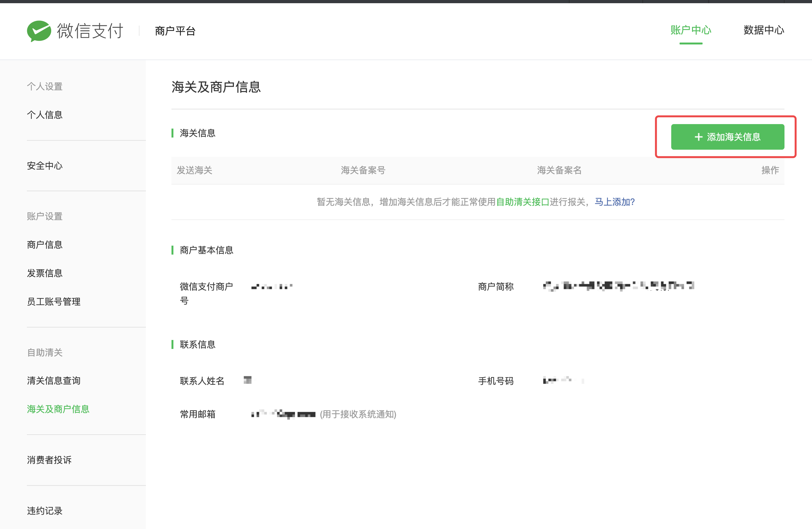Image resolution: width=812 pixels, height=529 pixels.
Task: Click the 马上添加? link
Action: pyautogui.click(x=615, y=202)
